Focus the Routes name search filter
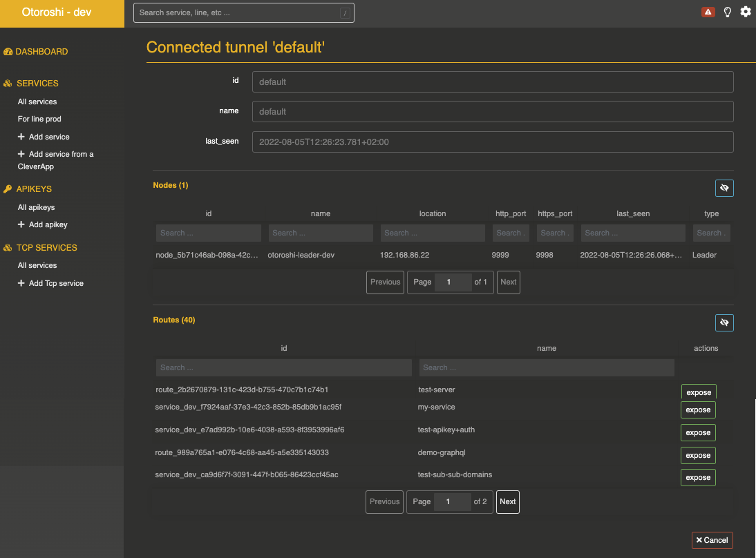 pos(546,367)
